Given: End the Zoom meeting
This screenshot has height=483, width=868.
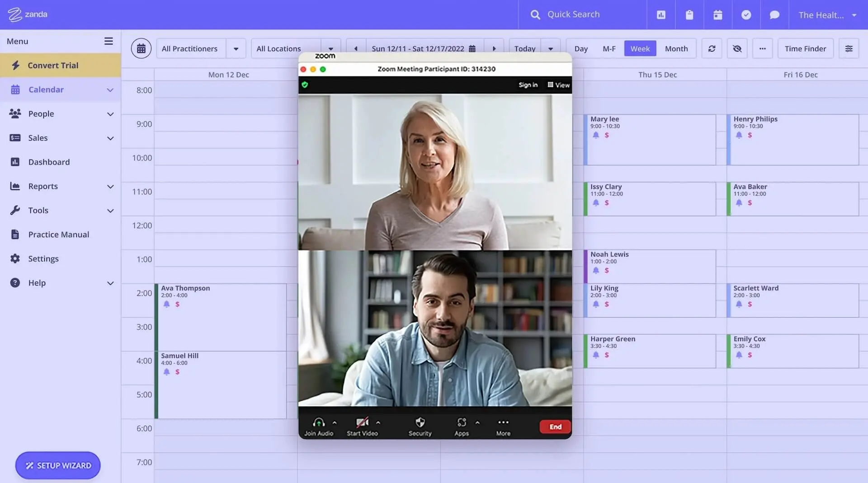Looking at the screenshot, I should tap(555, 427).
